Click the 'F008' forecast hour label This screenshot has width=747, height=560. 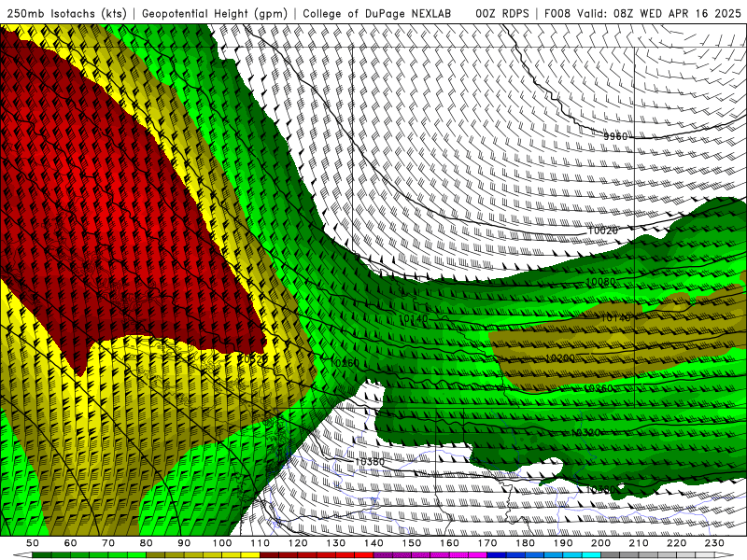pyautogui.click(x=557, y=14)
